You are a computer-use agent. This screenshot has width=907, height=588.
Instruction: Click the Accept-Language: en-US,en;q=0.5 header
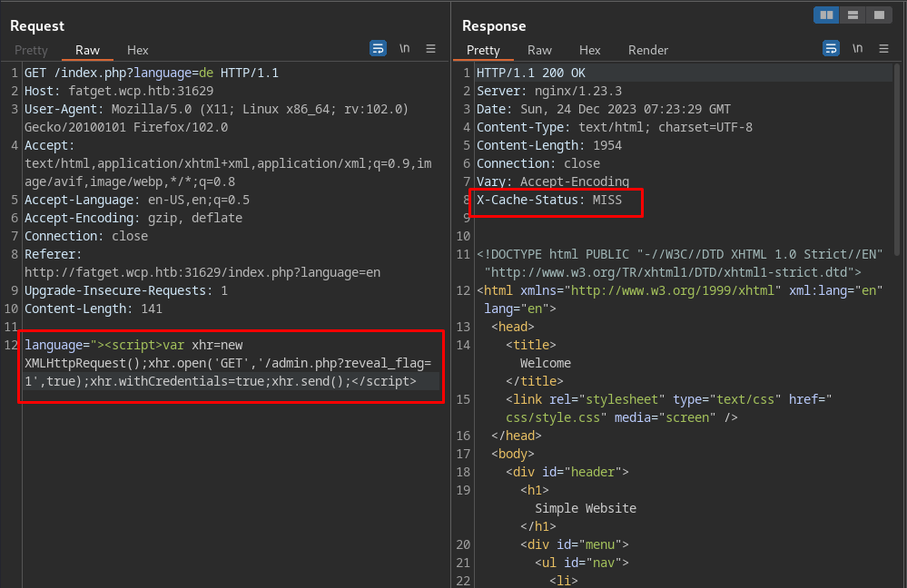point(137,200)
